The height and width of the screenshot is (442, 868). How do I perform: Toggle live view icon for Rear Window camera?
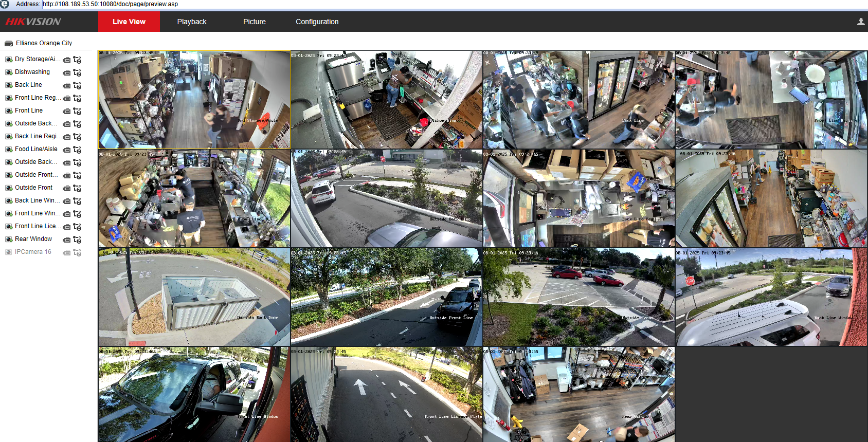(x=9, y=240)
